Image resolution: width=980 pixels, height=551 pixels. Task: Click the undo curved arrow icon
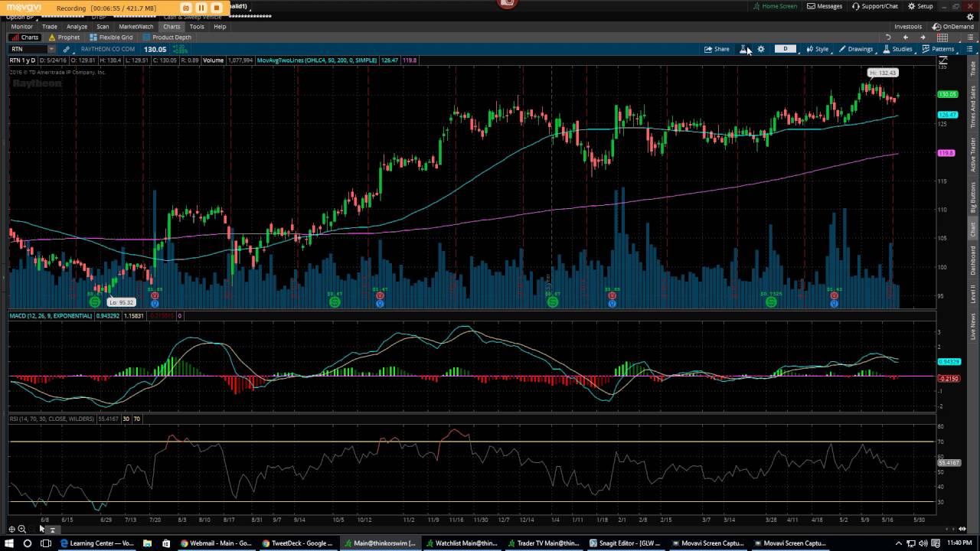point(888,37)
